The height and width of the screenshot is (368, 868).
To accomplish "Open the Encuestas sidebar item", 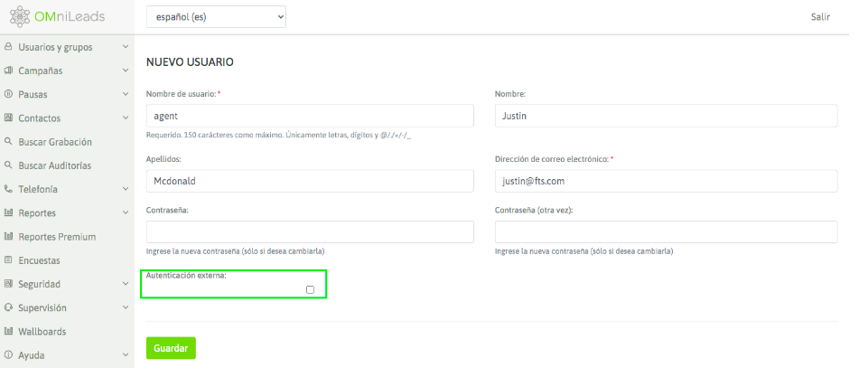I will (39, 260).
